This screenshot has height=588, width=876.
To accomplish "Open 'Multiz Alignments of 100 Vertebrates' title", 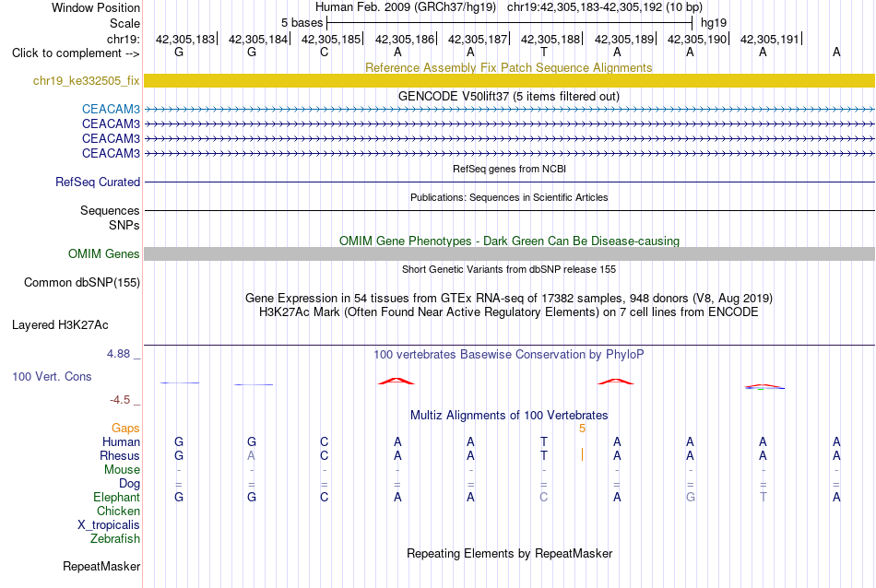I will tap(509, 415).
